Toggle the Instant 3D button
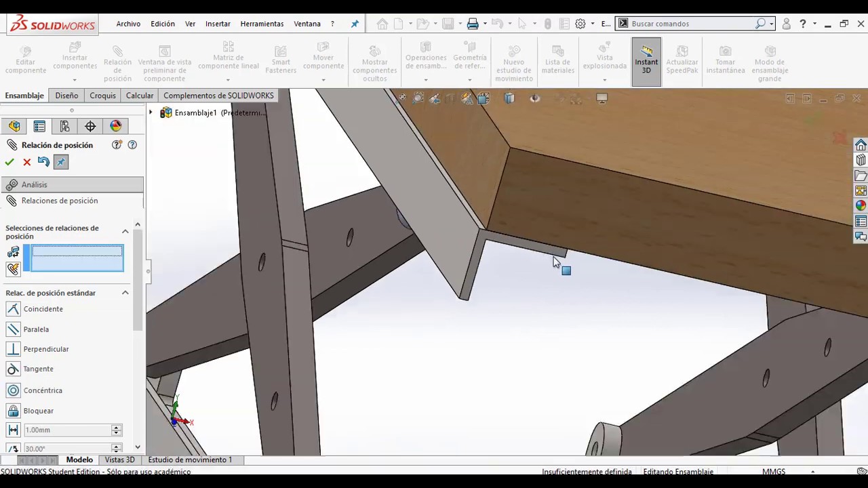 tap(646, 61)
